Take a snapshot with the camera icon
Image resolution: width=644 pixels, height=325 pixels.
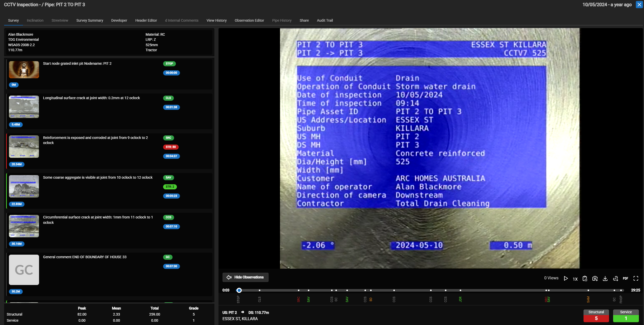pos(595,278)
